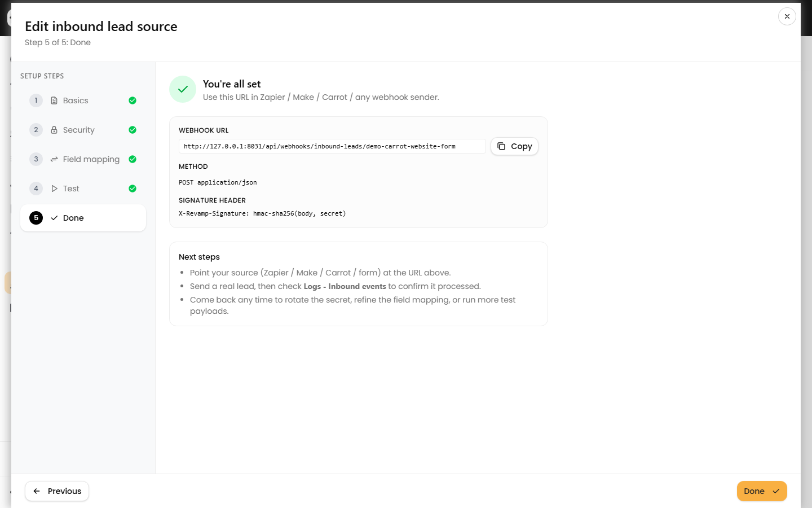
Task: Click the black step 5 badge
Action: coord(36,218)
